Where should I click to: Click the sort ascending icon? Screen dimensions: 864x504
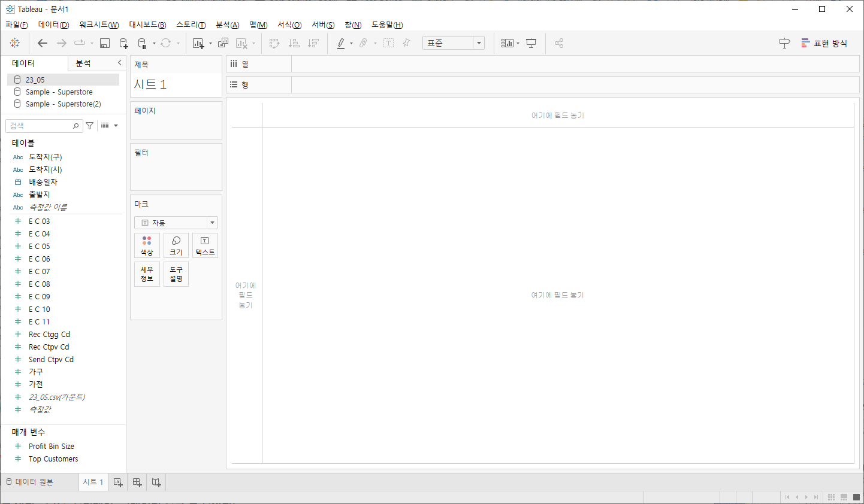[x=294, y=43]
